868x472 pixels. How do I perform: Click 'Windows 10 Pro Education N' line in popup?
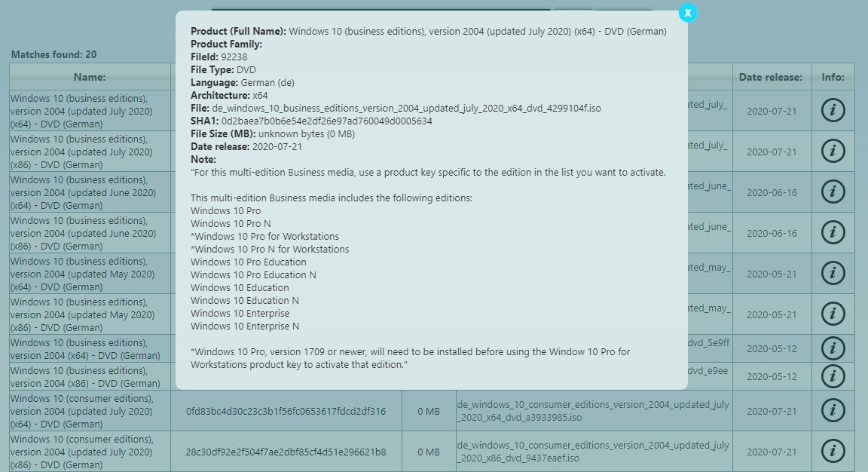253,274
